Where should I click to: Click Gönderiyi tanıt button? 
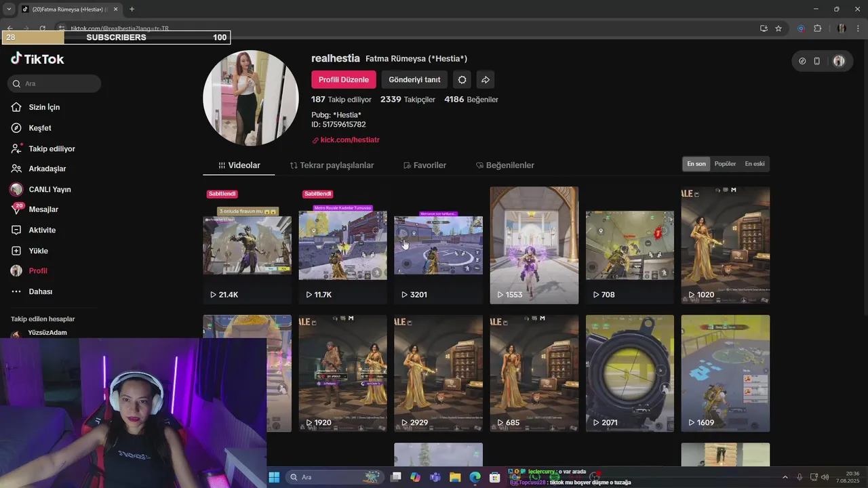[414, 79]
